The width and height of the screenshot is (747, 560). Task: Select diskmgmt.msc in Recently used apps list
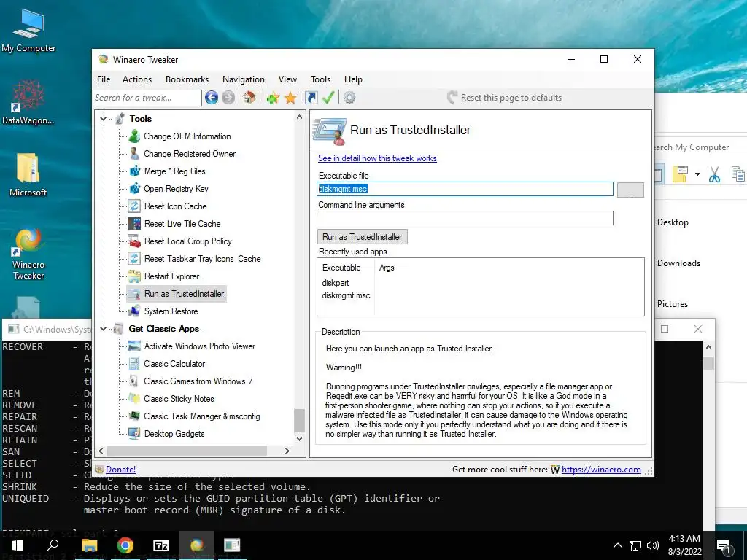click(346, 295)
